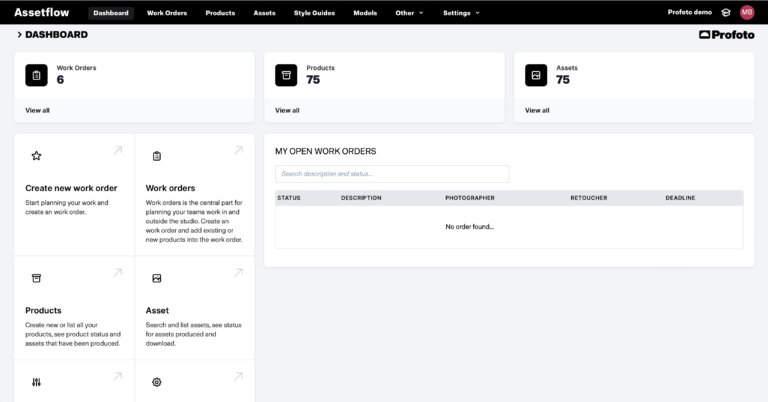Click the Assets image icon in summary card
This screenshot has width=768, height=402.
(536, 75)
